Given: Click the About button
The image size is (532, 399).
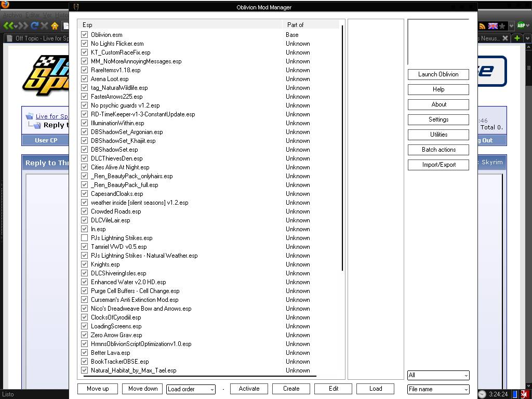Looking at the screenshot, I should pos(438,104).
